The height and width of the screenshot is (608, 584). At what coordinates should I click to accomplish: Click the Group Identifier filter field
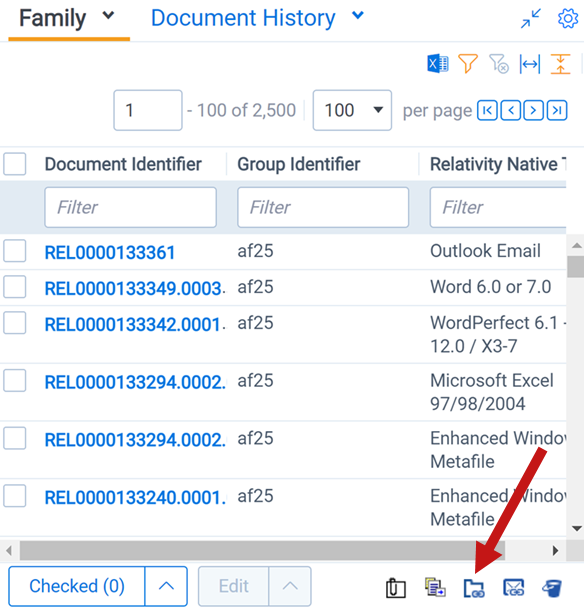click(323, 207)
